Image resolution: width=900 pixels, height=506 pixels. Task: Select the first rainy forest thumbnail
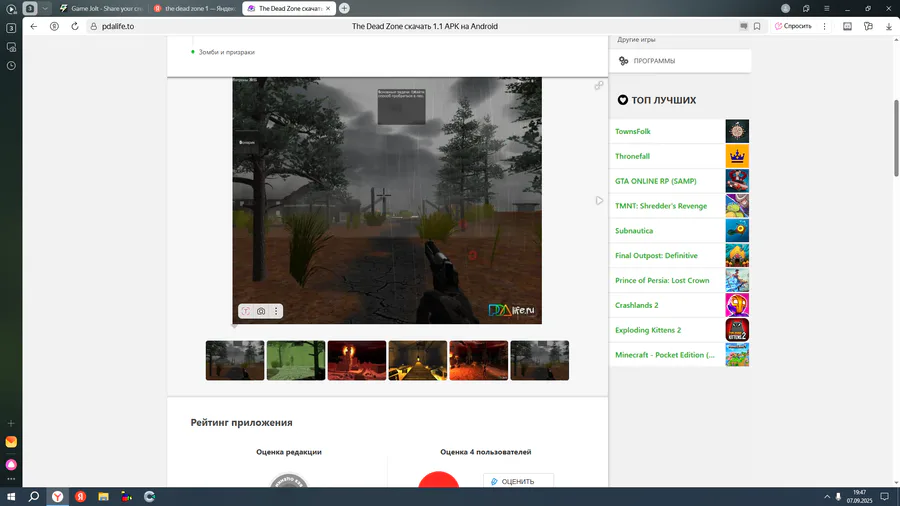pos(235,360)
